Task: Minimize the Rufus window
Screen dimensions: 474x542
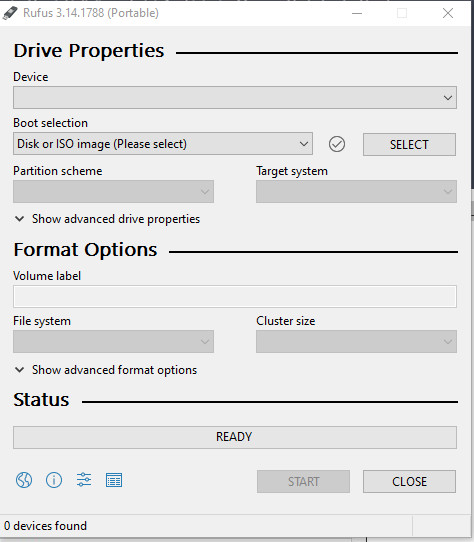Action: [x=357, y=13]
